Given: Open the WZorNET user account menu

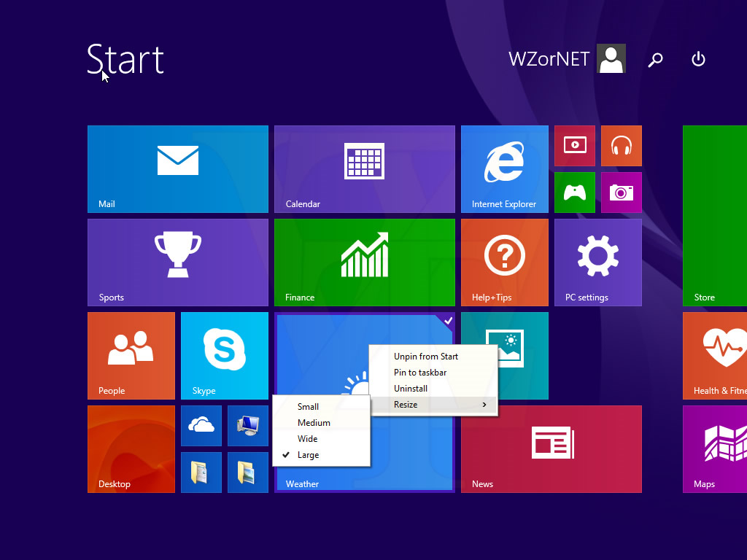Looking at the screenshot, I should pyautogui.click(x=567, y=59).
